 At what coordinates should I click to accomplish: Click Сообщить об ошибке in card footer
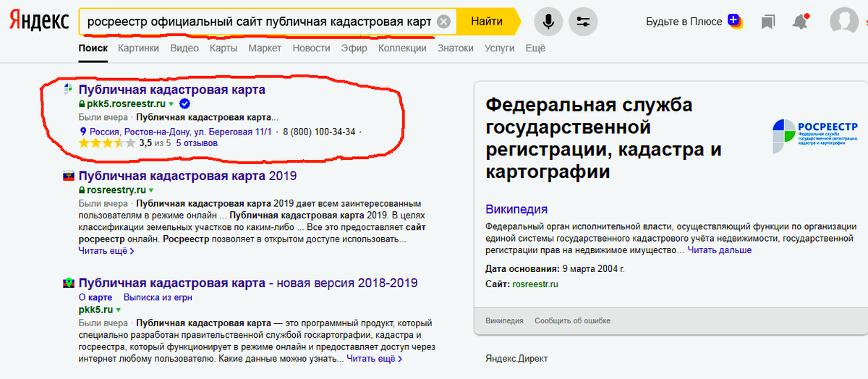click(x=572, y=320)
